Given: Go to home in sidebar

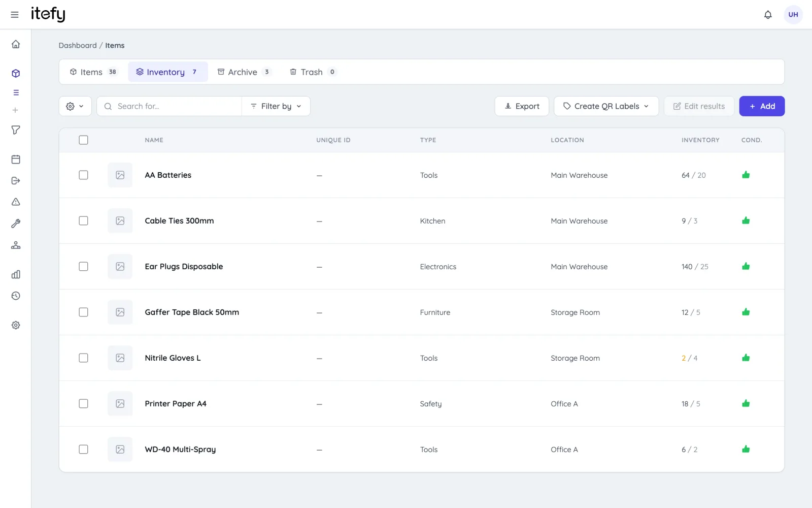Looking at the screenshot, I should [x=16, y=44].
